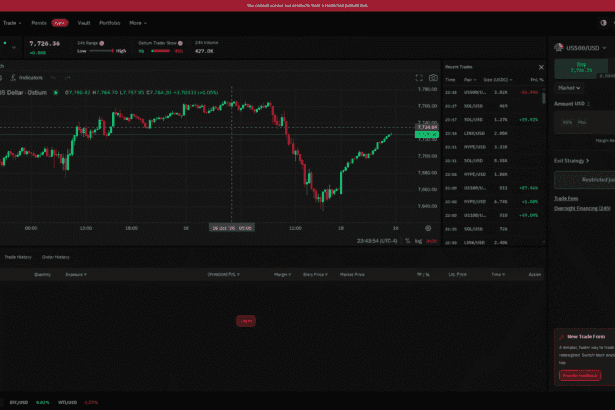Expand the Exit Strategy section
615x410 pixels.
click(571, 161)
